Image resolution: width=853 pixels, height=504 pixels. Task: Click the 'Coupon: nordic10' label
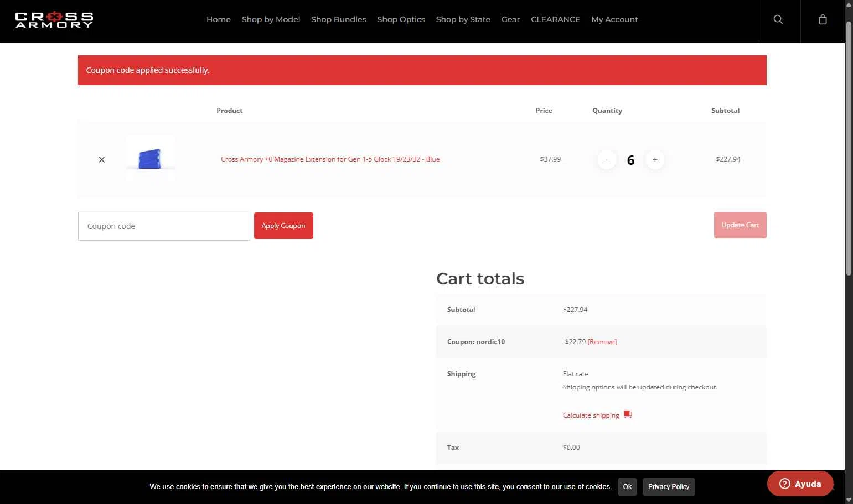[475, 342]
